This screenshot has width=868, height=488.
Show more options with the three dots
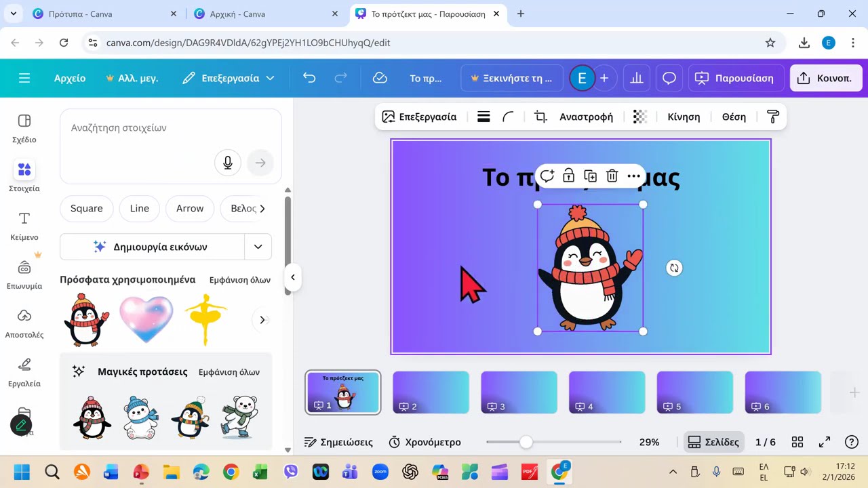pos(633,176)
